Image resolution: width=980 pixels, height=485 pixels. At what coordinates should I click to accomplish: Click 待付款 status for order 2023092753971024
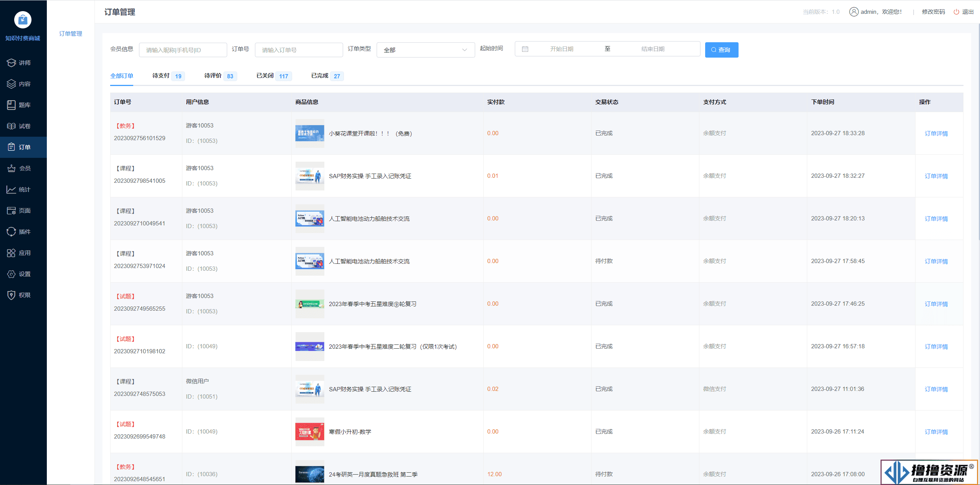click(604, 261)
